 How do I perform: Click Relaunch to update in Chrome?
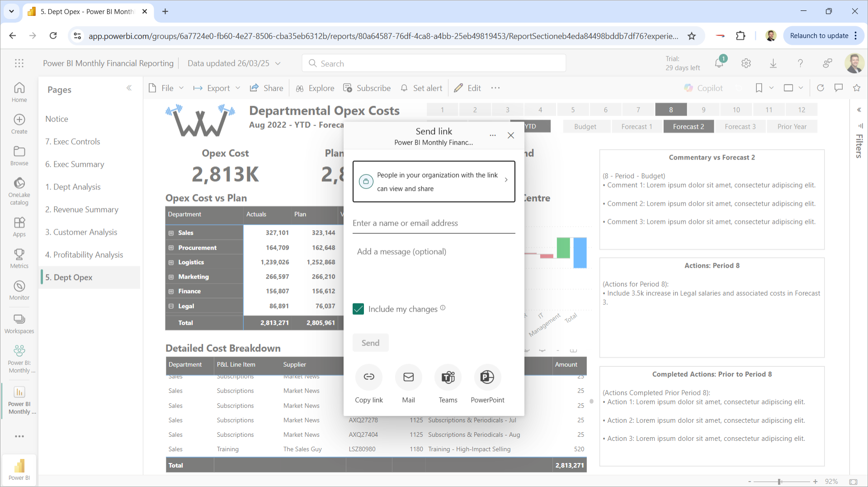coord(819,36)
